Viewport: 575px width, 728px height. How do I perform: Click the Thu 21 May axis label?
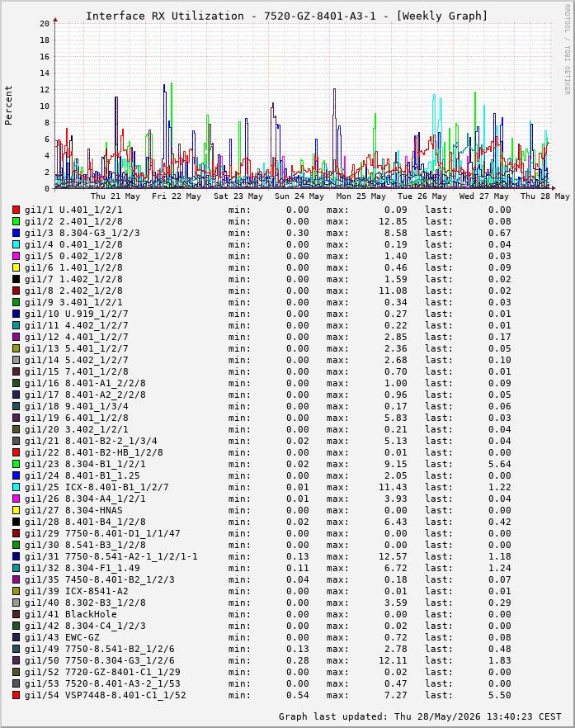pos(115,196)
